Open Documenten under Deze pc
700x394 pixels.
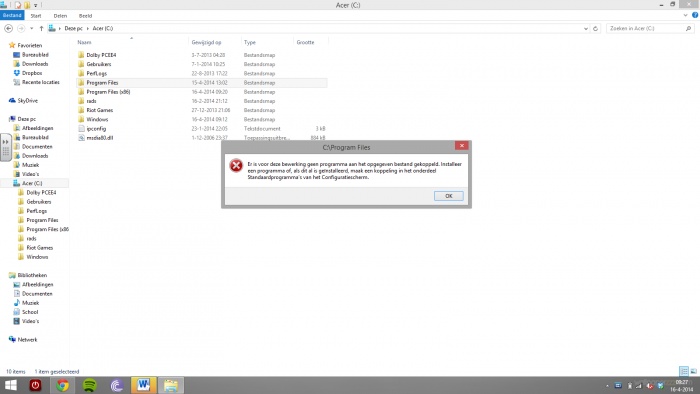point(37,147)
